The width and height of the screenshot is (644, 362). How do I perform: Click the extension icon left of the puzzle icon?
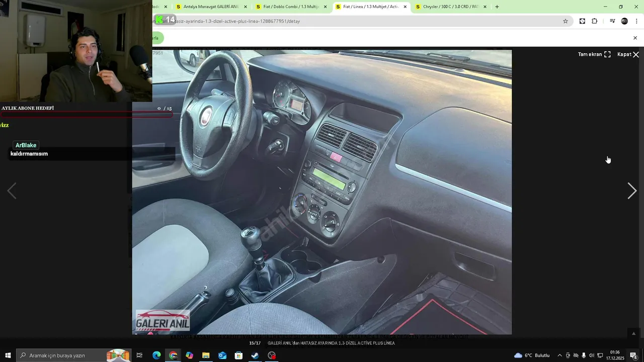(x=582, y=21)
